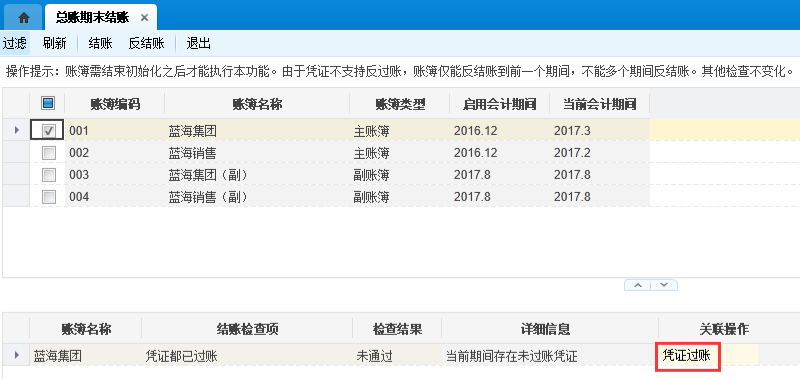Collapse the panel with the up chevron
This screenshot has height=379, width=800.
pos(638,285)
